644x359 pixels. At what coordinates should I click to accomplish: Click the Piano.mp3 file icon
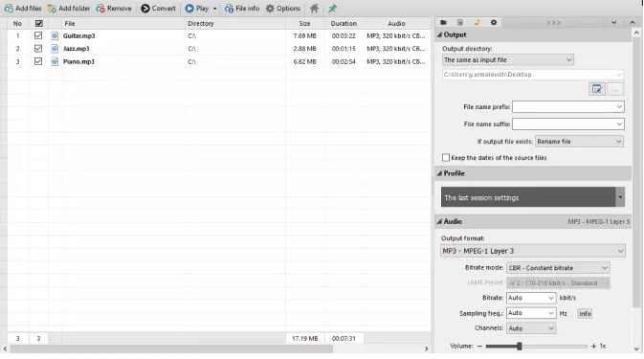pos(55,61)
